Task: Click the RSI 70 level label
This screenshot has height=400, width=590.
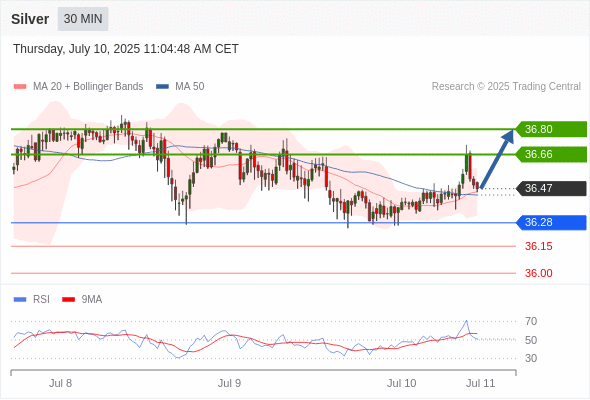Action: pyautogui.click(x=531, y=321)
